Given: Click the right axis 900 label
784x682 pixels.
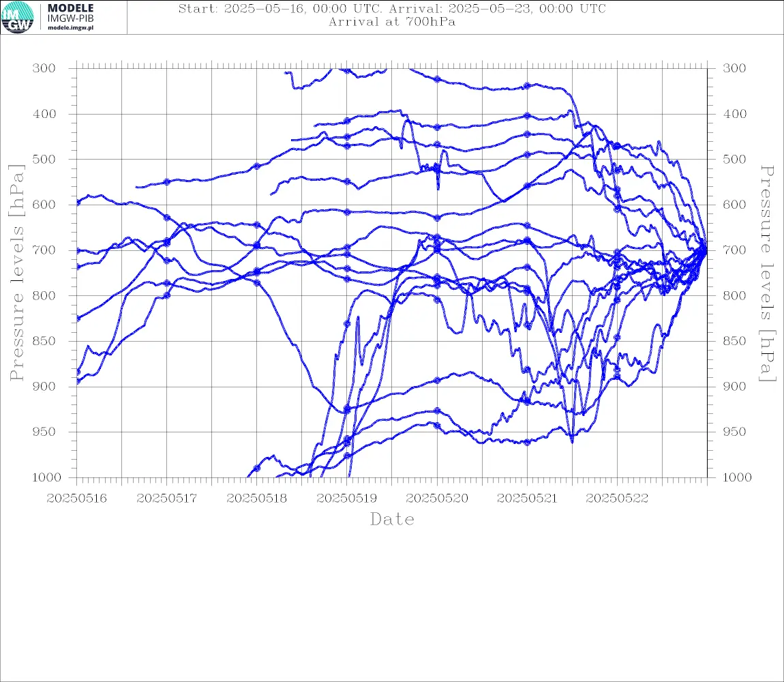Looking at the screenshot, I should 734,386.
